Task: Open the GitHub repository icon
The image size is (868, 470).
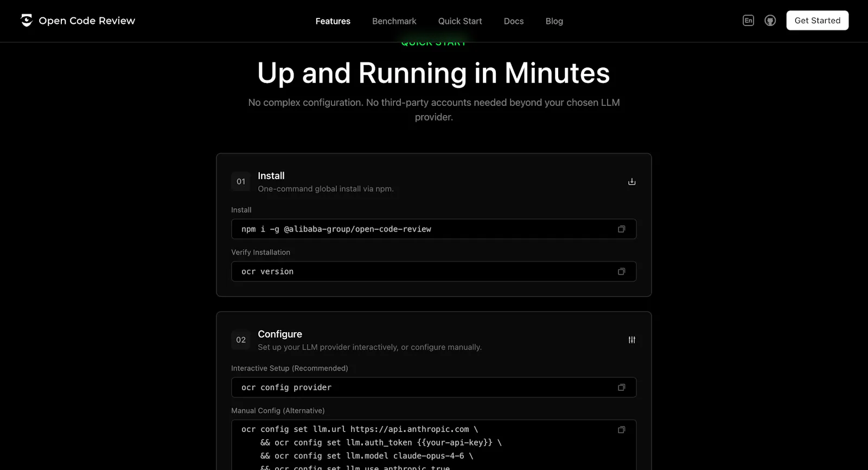Action: click(x=770, y=21)
